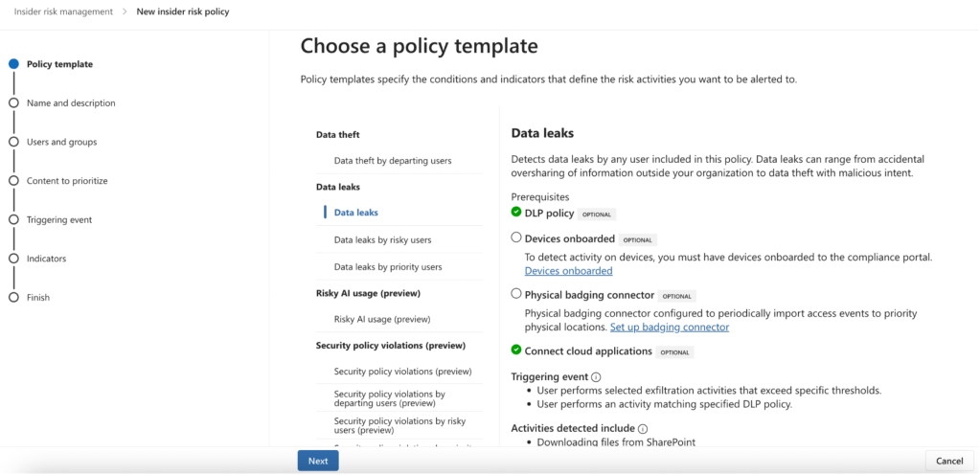Viewport: 980px width, 475px height.
Task: Click the Triggering event info icon
Action: click(x=597, y=377)
